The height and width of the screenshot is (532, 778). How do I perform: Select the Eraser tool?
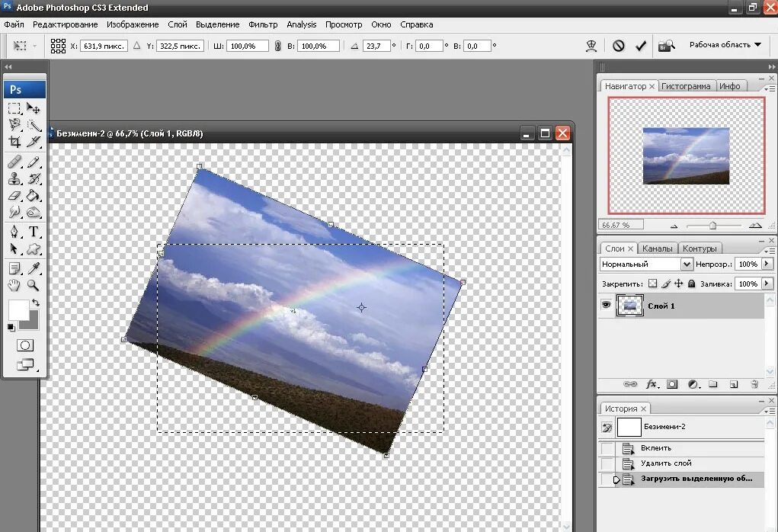[14, 196]
